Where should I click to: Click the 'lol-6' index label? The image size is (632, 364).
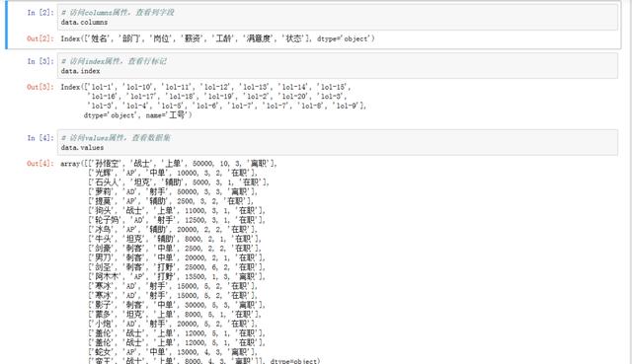(x=206, y=106)
